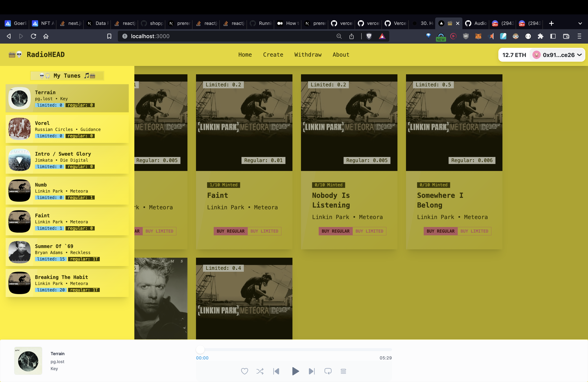
Task: Skip to the next track
Action: [312, 371]
